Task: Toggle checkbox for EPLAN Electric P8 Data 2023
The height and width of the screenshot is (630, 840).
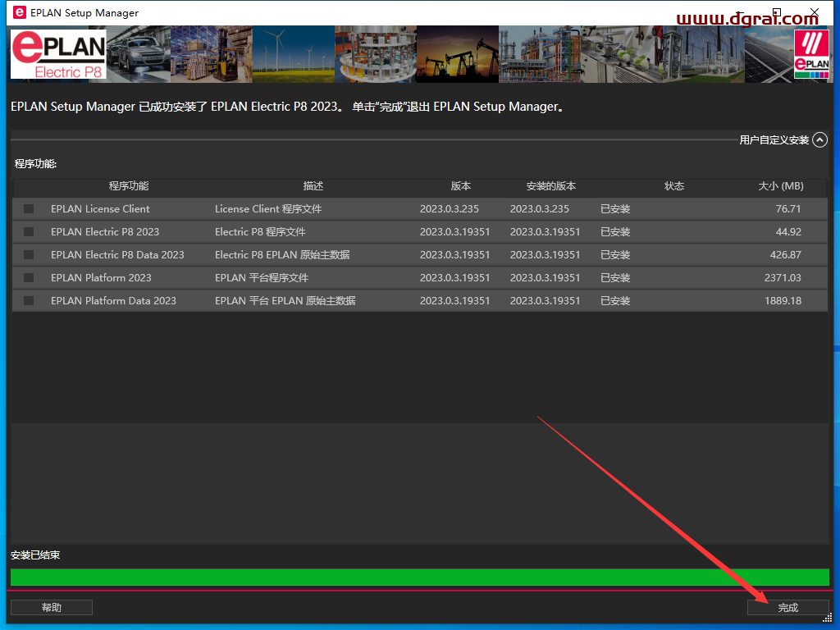Action: click(29, 255)
